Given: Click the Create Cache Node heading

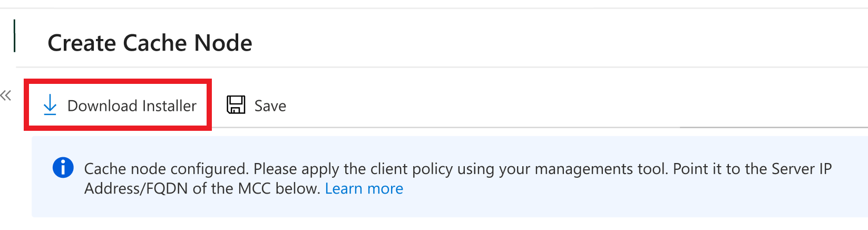Looking at the screenshot, I should point(150,43).
